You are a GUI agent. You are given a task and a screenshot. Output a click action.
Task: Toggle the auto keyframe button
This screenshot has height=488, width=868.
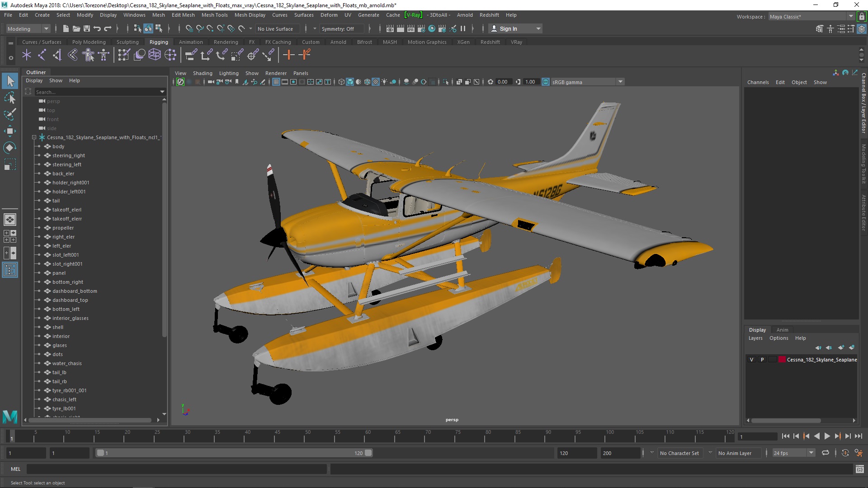(845, 453)
